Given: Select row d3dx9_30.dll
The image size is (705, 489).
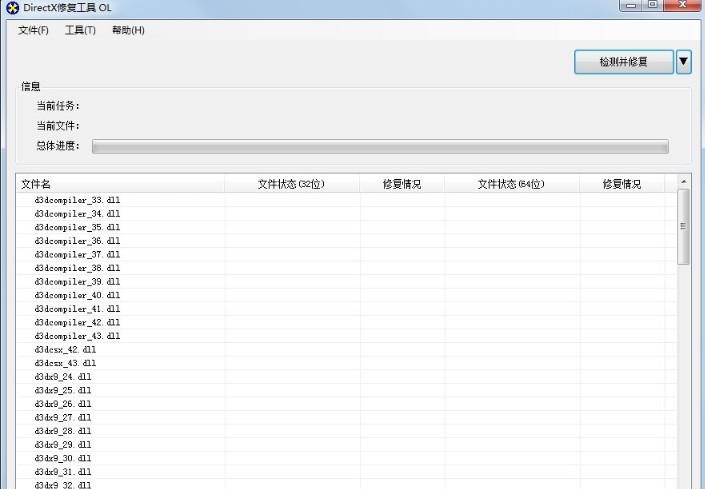Looking at the screenshot, I should [x=347, y=458].
